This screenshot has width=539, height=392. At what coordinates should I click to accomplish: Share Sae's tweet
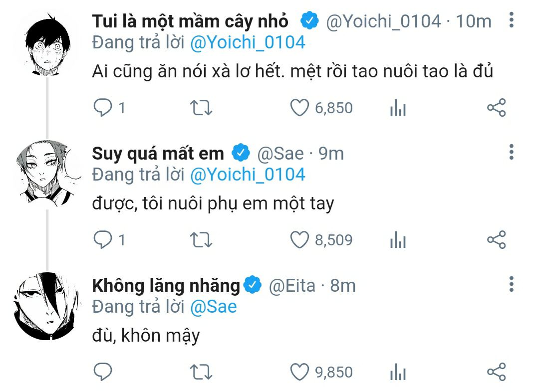coord(496,240)
